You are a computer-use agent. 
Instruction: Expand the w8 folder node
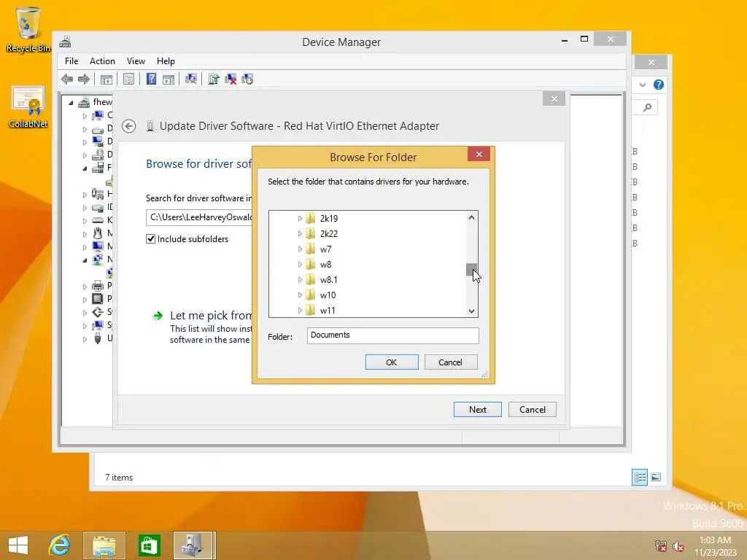point(300,264)
